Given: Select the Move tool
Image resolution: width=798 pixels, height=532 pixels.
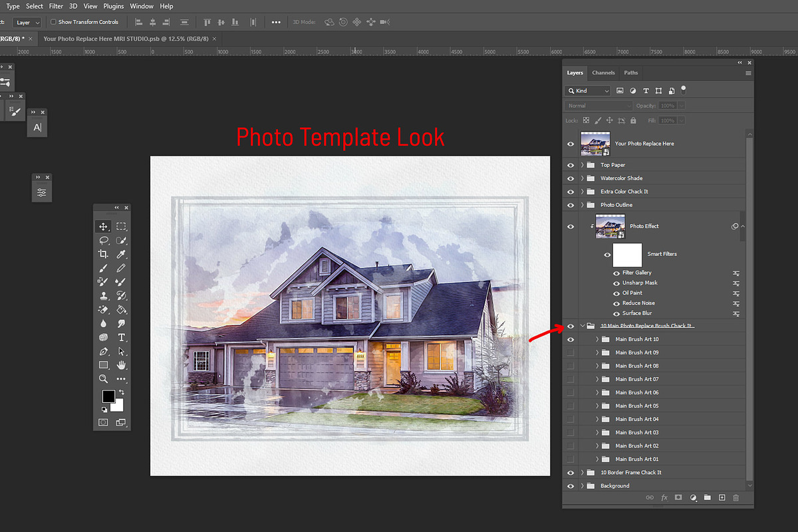Looking at the screenshot, I should [x=103, y=227].
